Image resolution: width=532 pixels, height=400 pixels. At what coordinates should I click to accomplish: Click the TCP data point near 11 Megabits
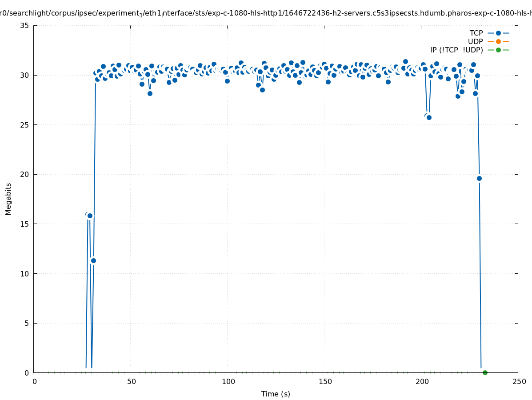click(93, 260)
